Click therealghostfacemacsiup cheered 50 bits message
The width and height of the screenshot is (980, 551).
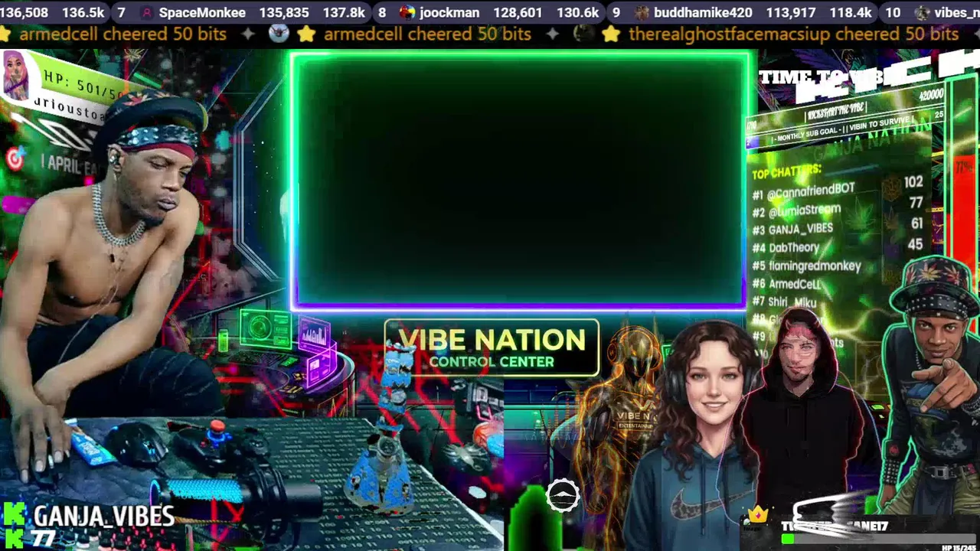pos(793,34)
